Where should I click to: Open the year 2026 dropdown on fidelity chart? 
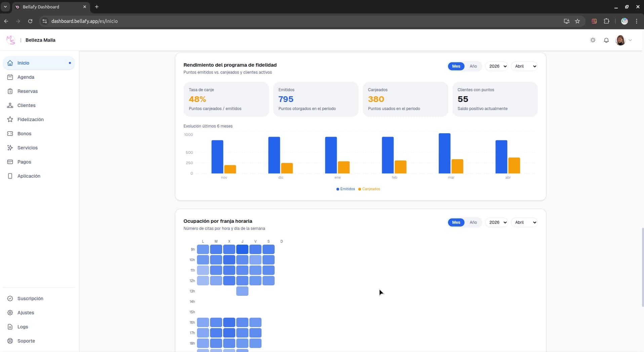(x=497, y=66)
